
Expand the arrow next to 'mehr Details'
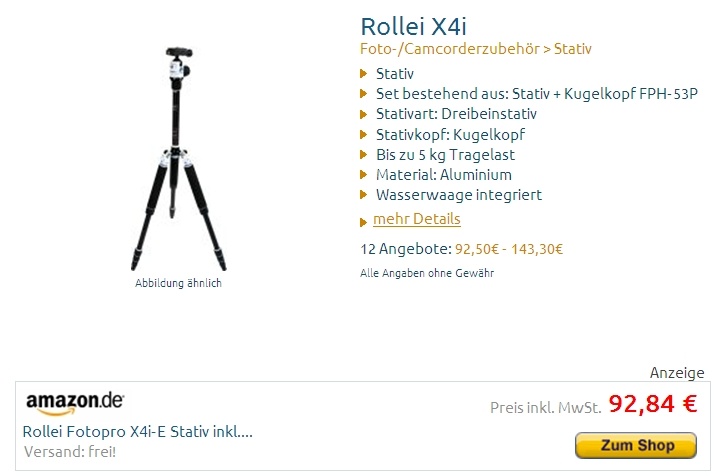(364, 222)
